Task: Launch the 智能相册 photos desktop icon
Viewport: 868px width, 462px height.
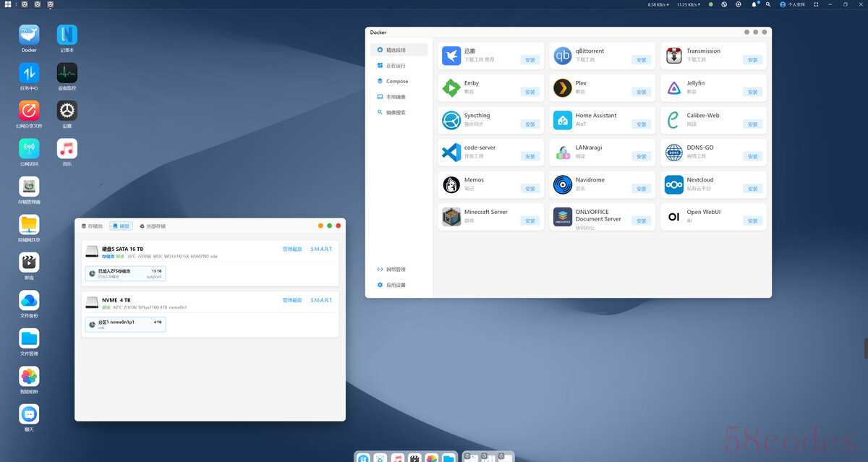Action: pos(29,376)
